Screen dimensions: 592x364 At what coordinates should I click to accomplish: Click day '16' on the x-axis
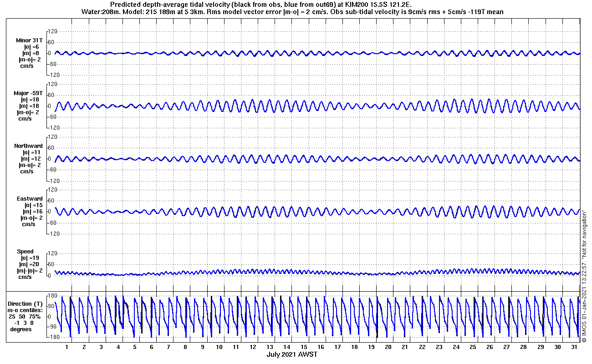320,347
